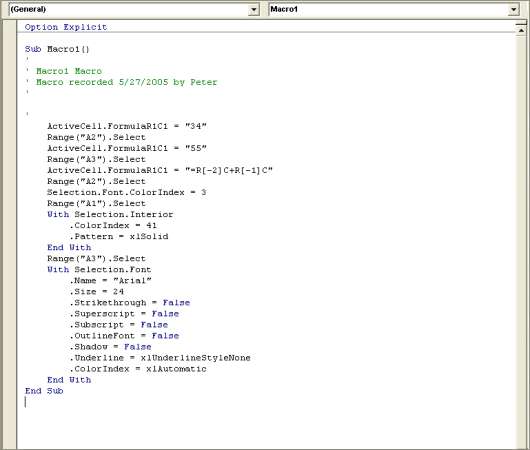Click the split bar above scrollbar
Viewport: 530px width, 450px height.
521,23
